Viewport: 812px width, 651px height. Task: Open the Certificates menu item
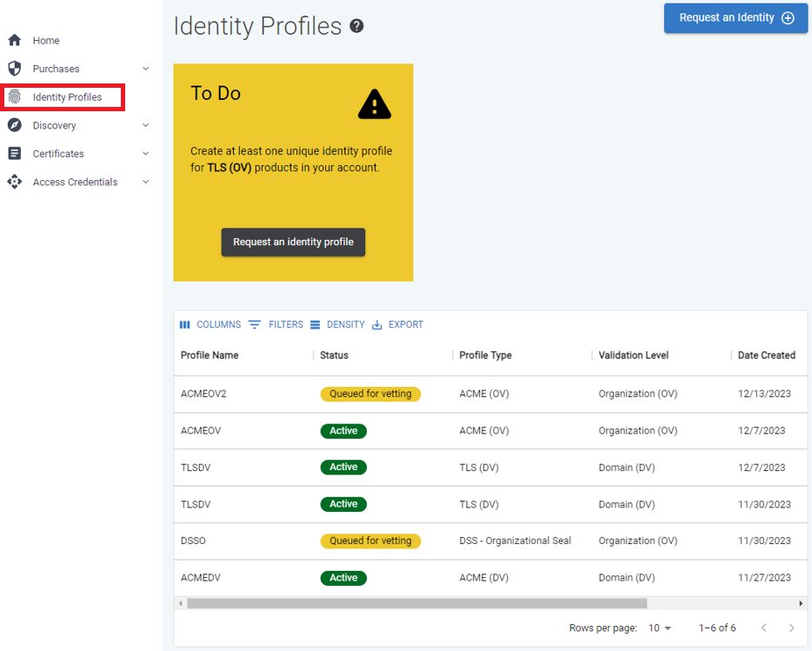(58, 154)
